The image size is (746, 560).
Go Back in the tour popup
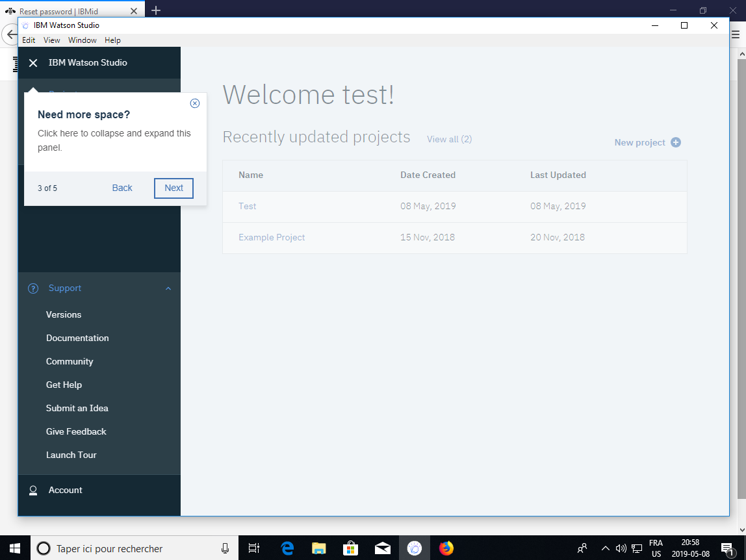[x=122, y=188]
